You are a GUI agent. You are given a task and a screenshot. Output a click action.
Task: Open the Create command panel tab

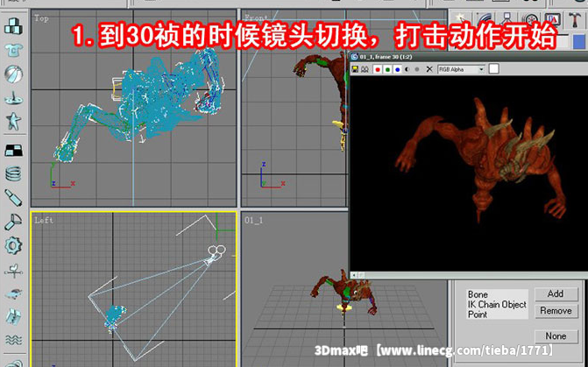click(461, 19)
